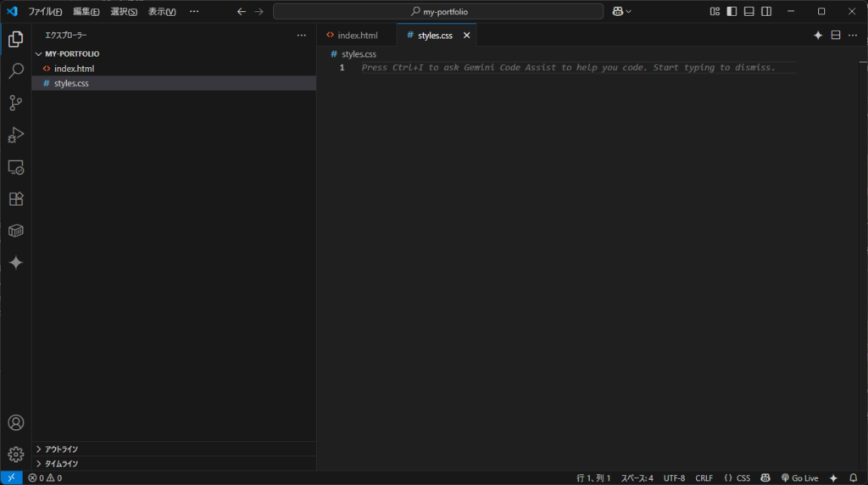Open the Explorer view in activity bar
The image size is (868, 485).
pos(15,39)
